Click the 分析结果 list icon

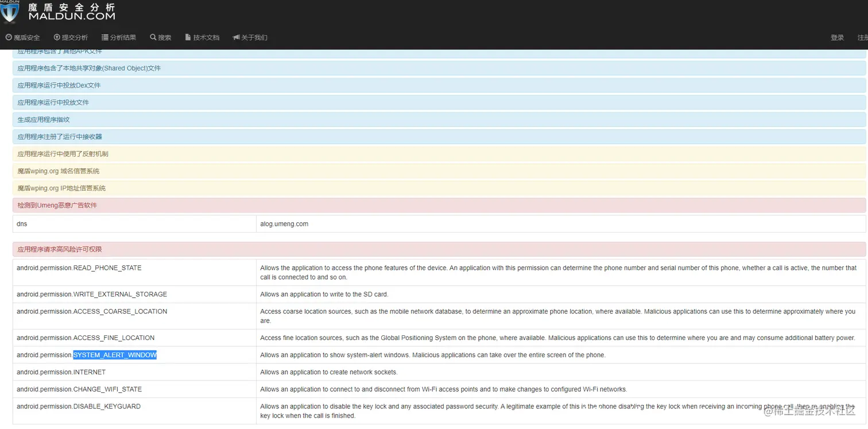105,37
